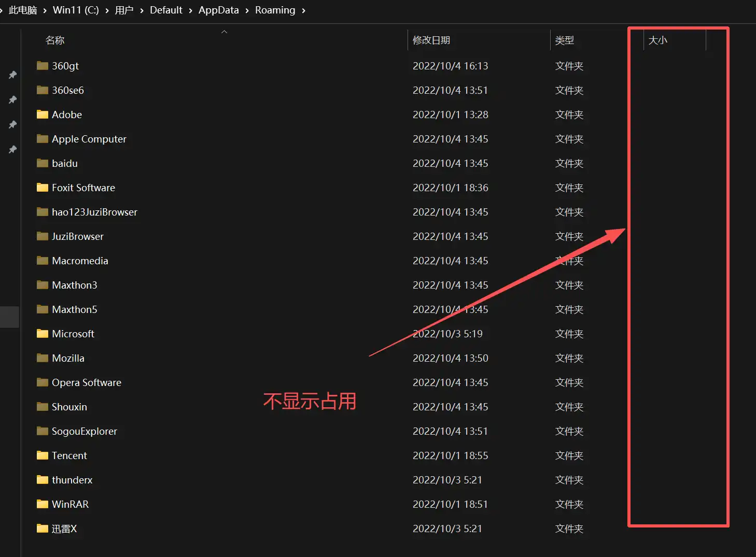Click the folder name WinRAR
This screenshot has width=756, height=557.
[71, 504]
